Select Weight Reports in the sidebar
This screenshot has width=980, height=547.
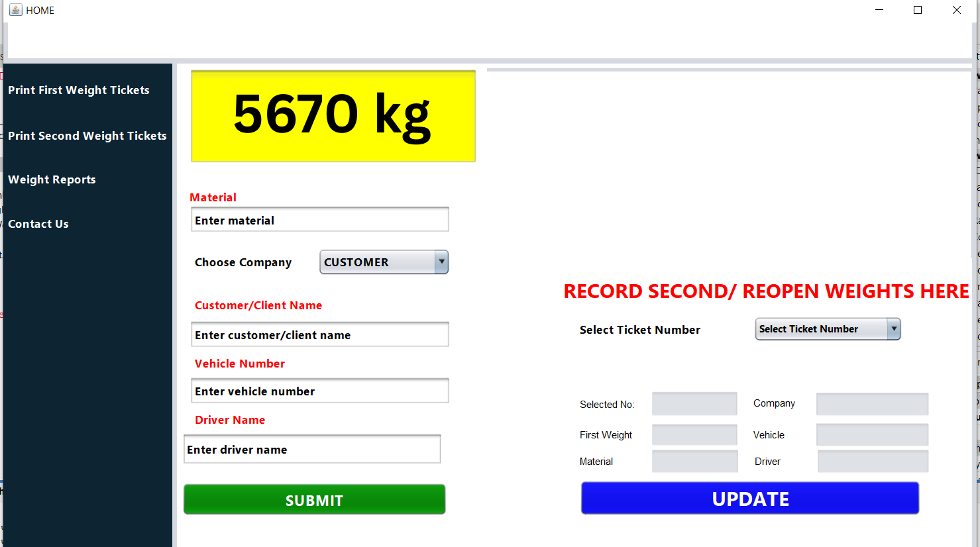coord(52,179)
